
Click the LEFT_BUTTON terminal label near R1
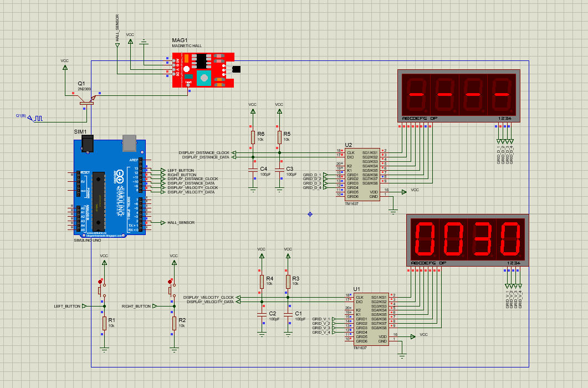tap(67, 306)
